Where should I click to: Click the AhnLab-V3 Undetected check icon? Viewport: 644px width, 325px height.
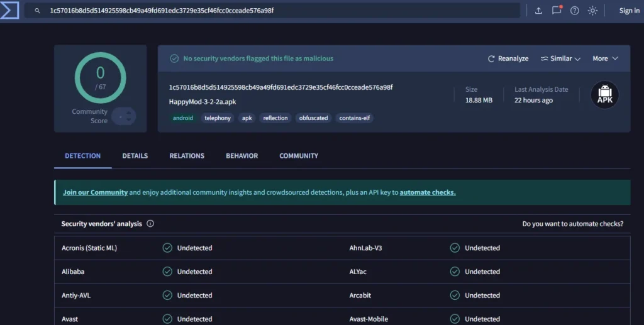[x=455, y=248]
